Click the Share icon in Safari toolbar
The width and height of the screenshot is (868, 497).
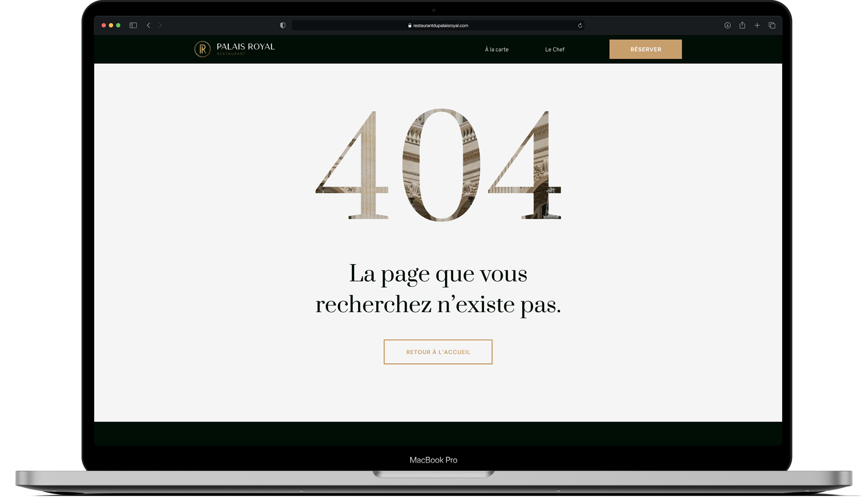(742, 25)
